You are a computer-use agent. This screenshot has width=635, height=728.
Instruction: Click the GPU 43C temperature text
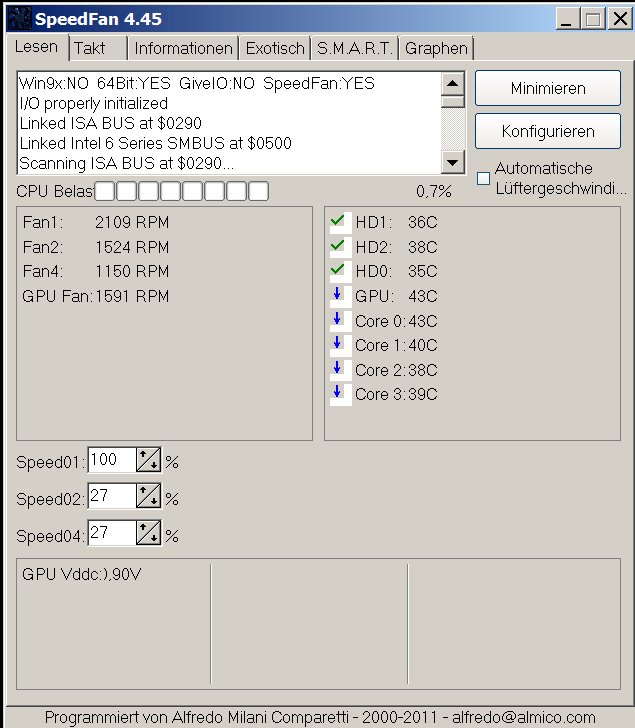click(x=396, y=296)
